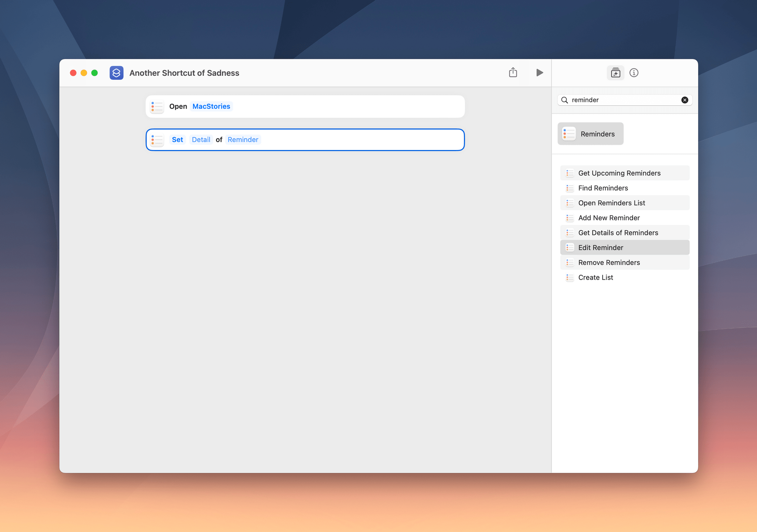Add Find Reminders action
Image resolution: width=757 pixels, height=532 pixels.
pyautogui.click(x=625, y=188)
